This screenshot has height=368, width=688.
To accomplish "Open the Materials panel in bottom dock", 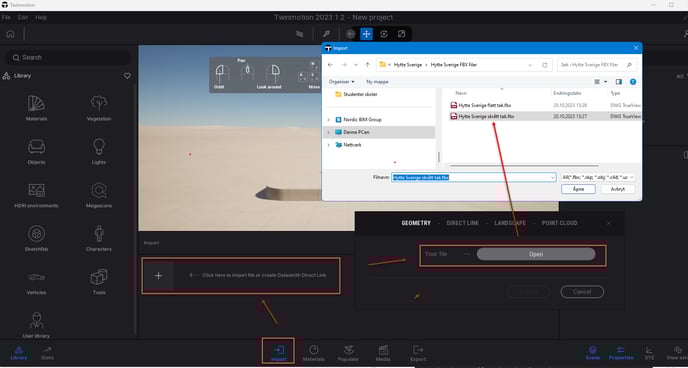I will click(x=313, y=353).
